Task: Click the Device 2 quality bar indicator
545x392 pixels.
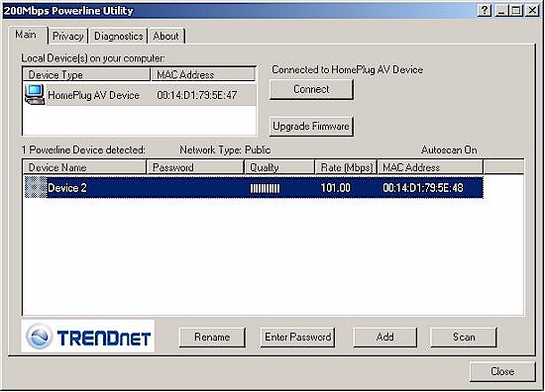Action: point(265,188)
